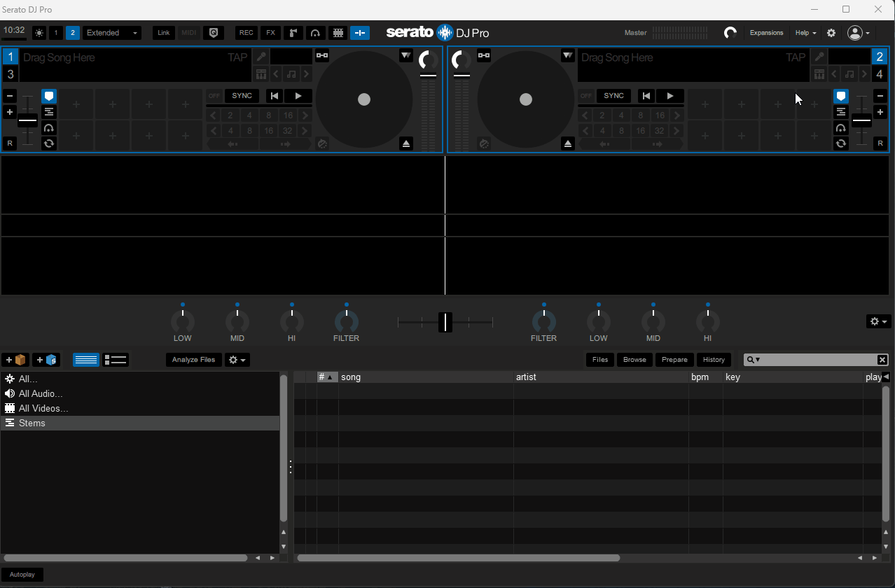
Task: Open the Expansions link
Action: coord(766,32)
